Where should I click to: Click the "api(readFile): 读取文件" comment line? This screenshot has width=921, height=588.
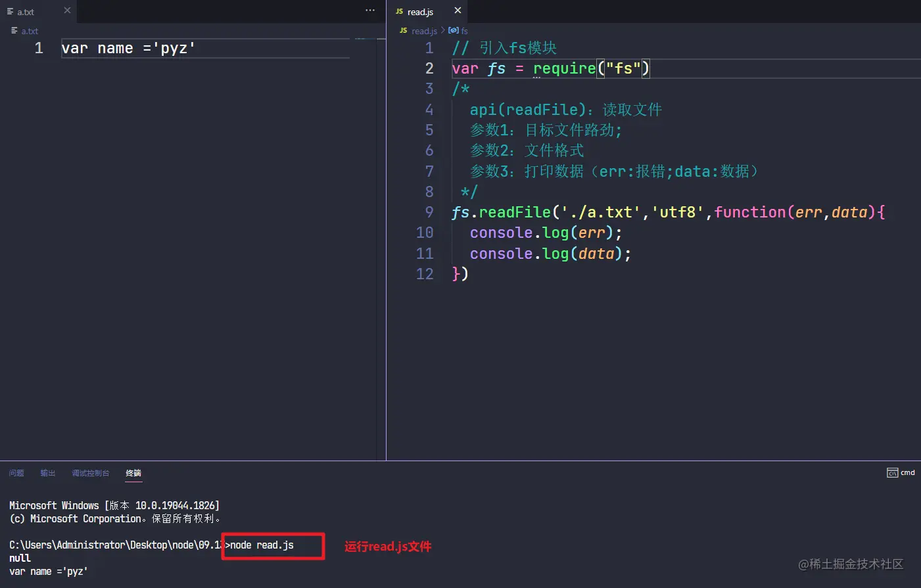pos(566,110)
